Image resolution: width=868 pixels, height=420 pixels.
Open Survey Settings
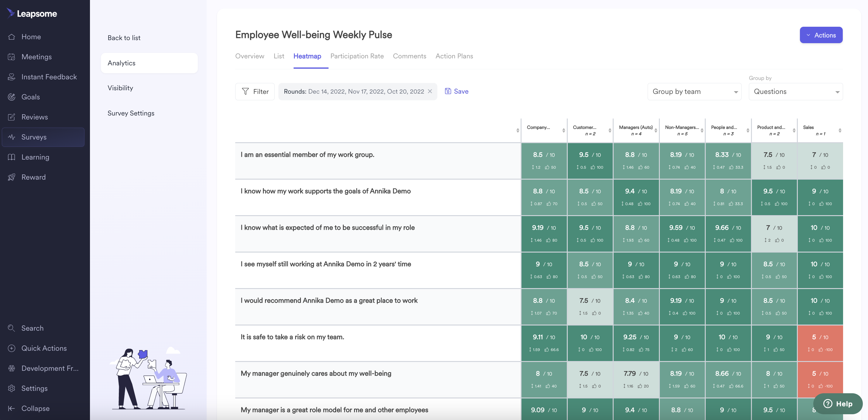131,113
